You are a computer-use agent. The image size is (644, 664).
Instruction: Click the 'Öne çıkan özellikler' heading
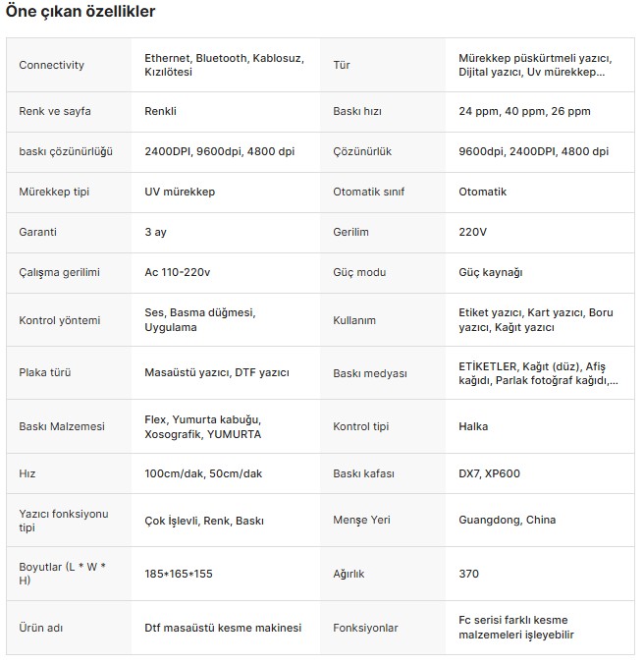pyautogui.click(x=80, y=12)
